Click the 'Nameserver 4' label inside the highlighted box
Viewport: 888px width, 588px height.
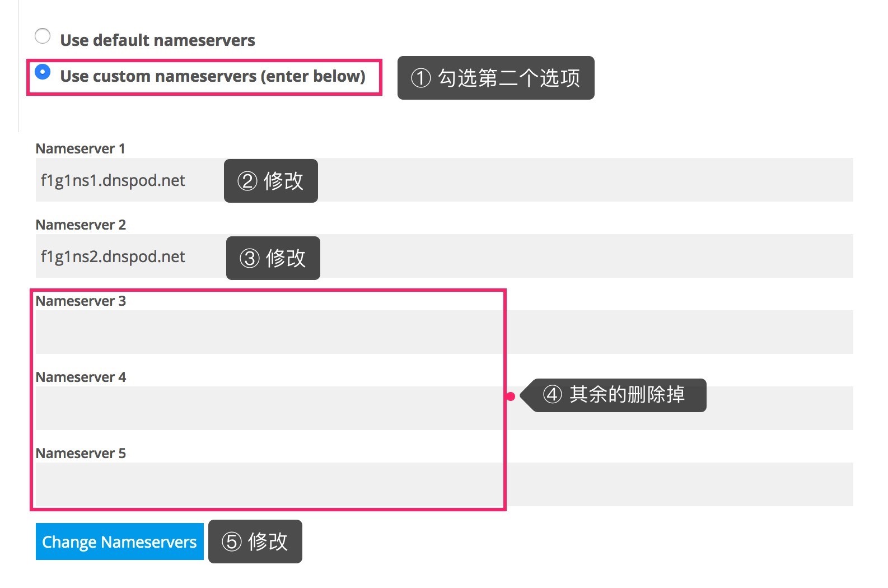pyautogui.click(x=81, y=377)
